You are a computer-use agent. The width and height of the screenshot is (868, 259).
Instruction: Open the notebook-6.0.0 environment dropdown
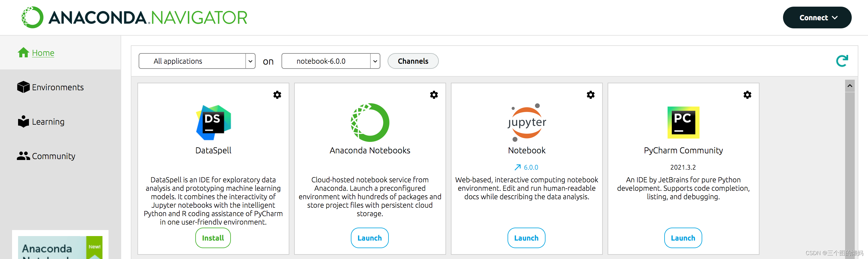click(331, 61)
